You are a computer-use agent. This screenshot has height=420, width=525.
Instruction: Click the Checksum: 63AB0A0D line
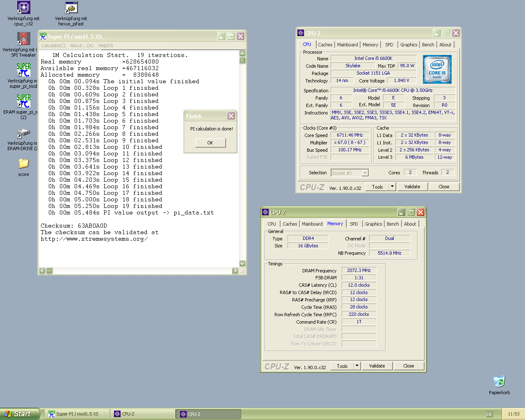74,226
